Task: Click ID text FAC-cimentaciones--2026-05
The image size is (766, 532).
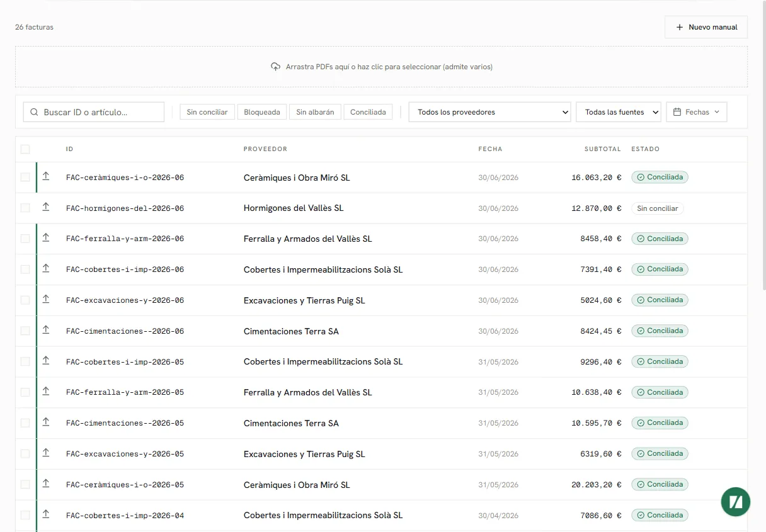Action: (125, 423)
